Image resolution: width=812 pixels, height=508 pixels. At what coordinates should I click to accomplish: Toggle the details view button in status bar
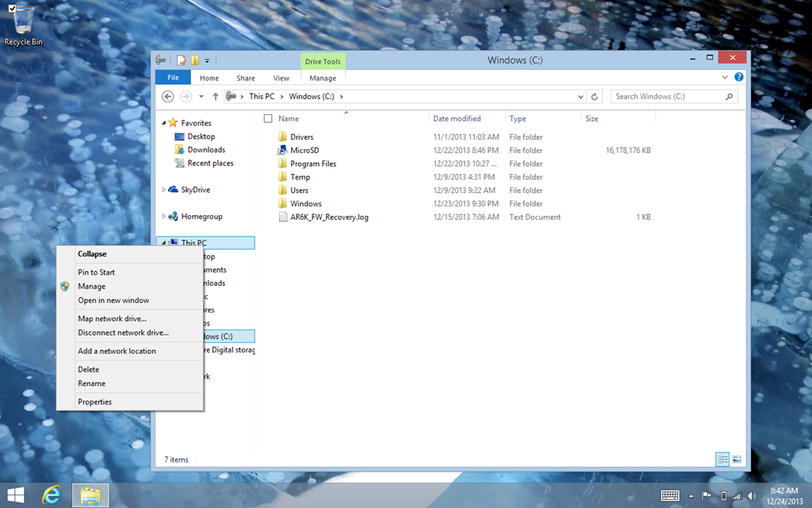(722, 459)
